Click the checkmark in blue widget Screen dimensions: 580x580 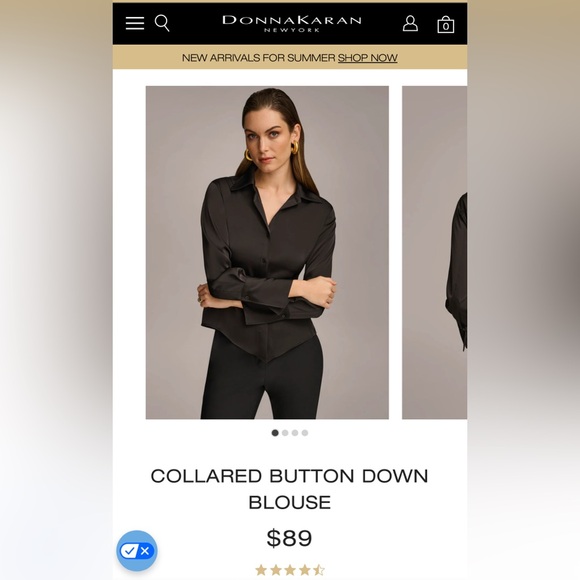point(129,551)
